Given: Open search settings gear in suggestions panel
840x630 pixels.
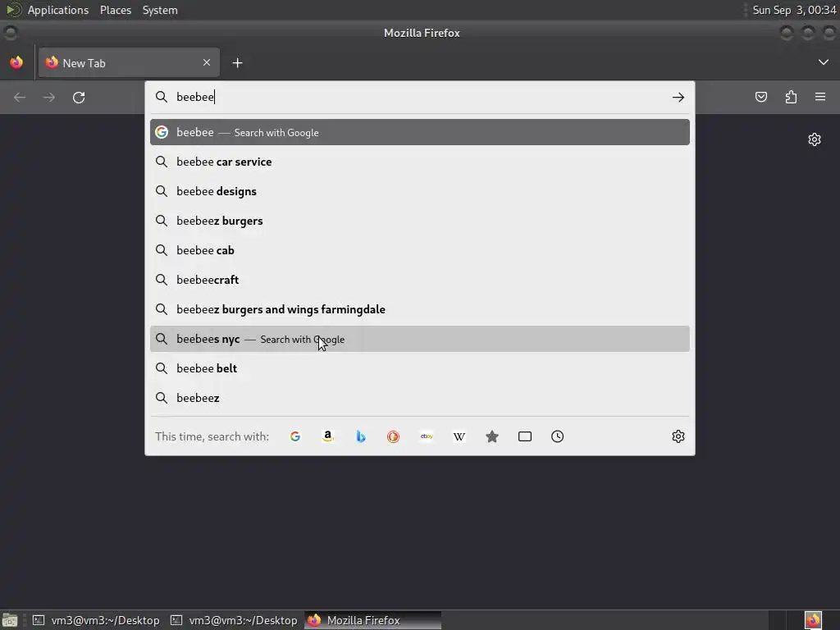Looking at the screenshot, I should [x=678, y=436].
